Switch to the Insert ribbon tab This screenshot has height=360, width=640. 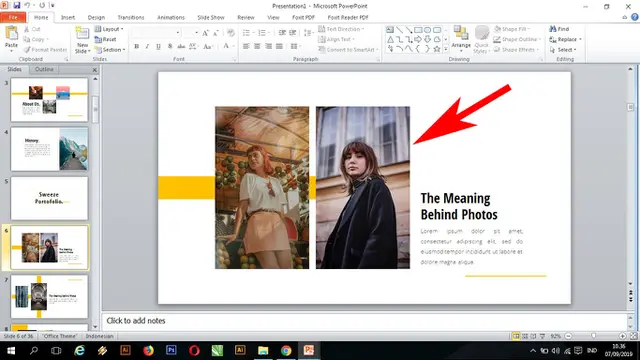click(68, 18)
